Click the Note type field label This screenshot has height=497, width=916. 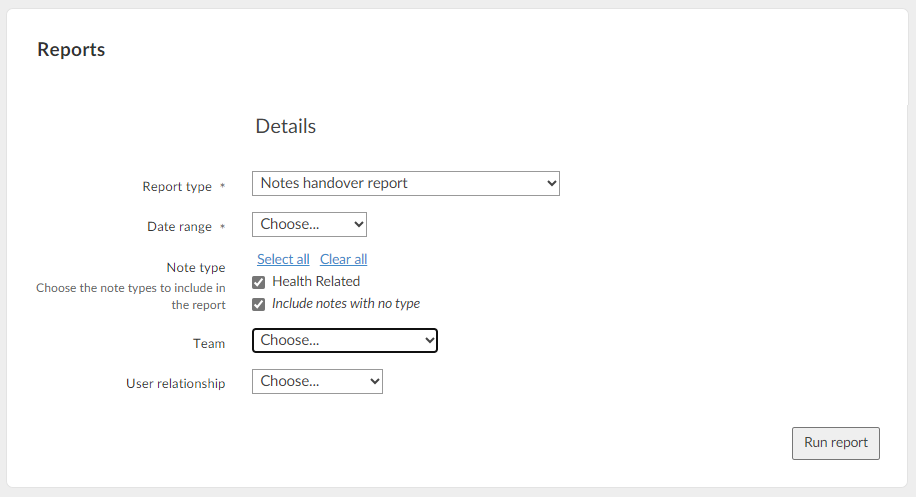(196, 267)
